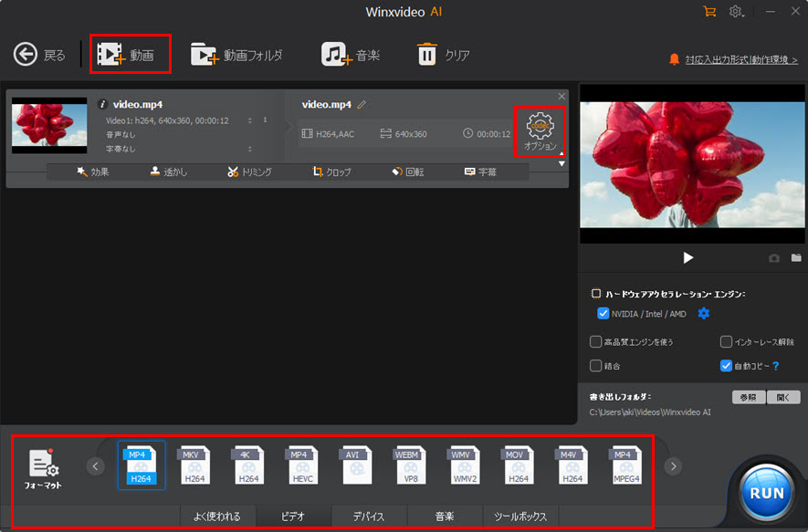808x532 pixels.
Task: Switch to ツールボックス tab
Action: [x=520, y=516]
